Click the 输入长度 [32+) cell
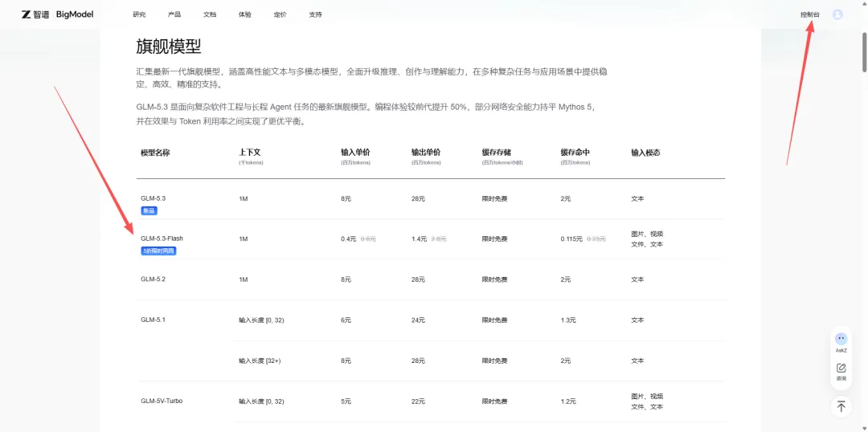This screenshot has width=868, height=432. 261,361
